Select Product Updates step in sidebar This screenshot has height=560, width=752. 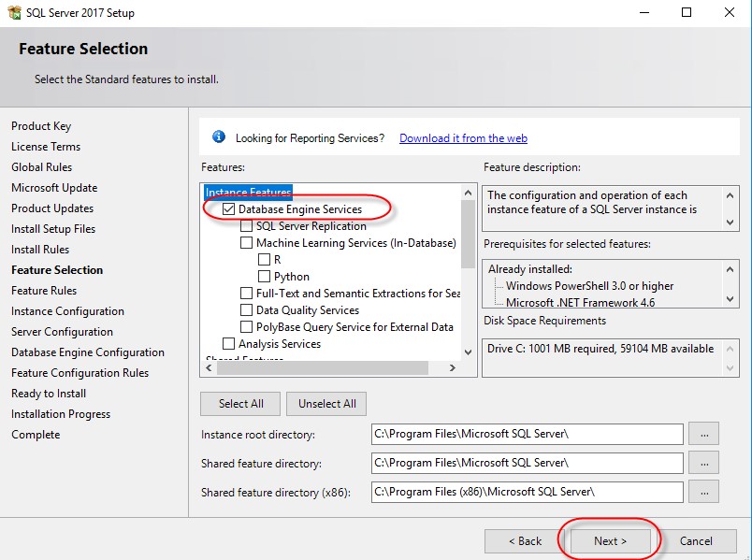click(x=52, y=208)
